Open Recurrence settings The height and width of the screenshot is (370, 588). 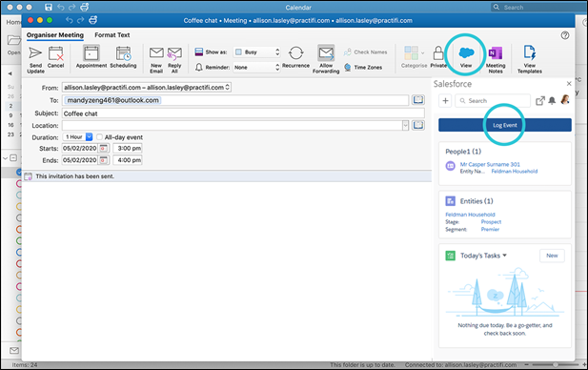point(295,52)
